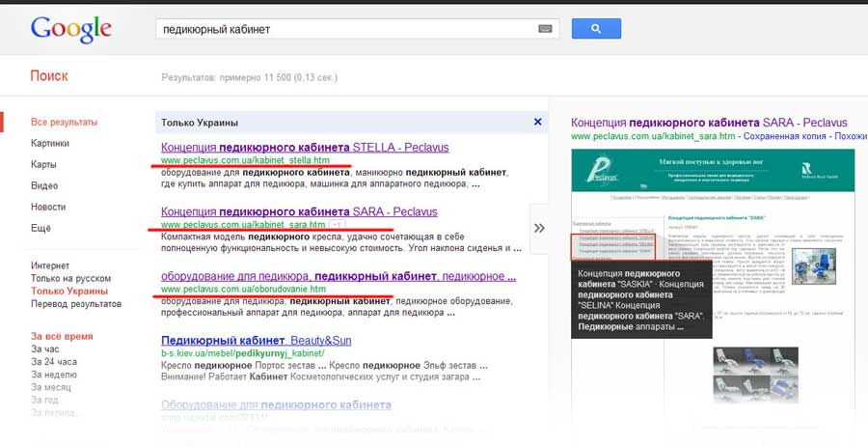Click 'Перевод результатов' option
The width and height of the screenshot is (868, 447).
tap(76, 304)
